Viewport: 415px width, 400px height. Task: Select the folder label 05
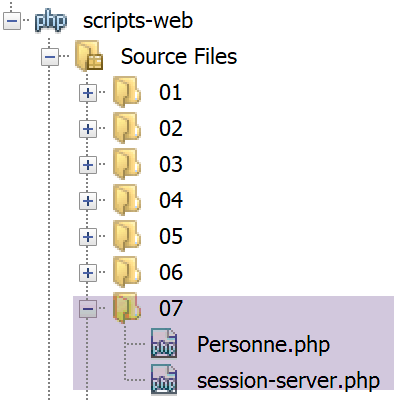point(171,236)
